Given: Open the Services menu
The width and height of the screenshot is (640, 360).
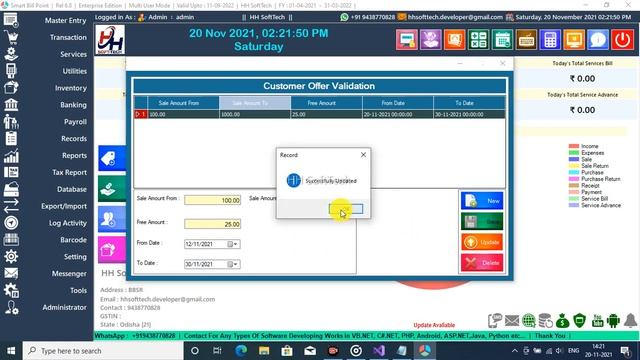Looking at the screenshot, I should tap(73, 54).
